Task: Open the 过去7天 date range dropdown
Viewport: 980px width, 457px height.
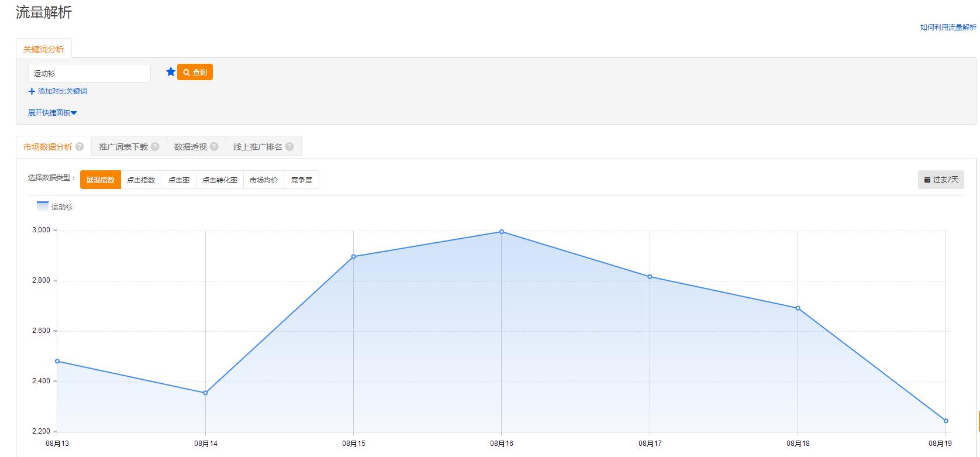Action: [x=941, y=180]
